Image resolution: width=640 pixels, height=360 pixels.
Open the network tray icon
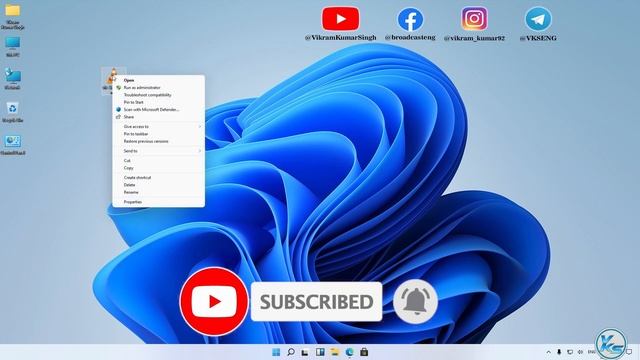[570, 352]
